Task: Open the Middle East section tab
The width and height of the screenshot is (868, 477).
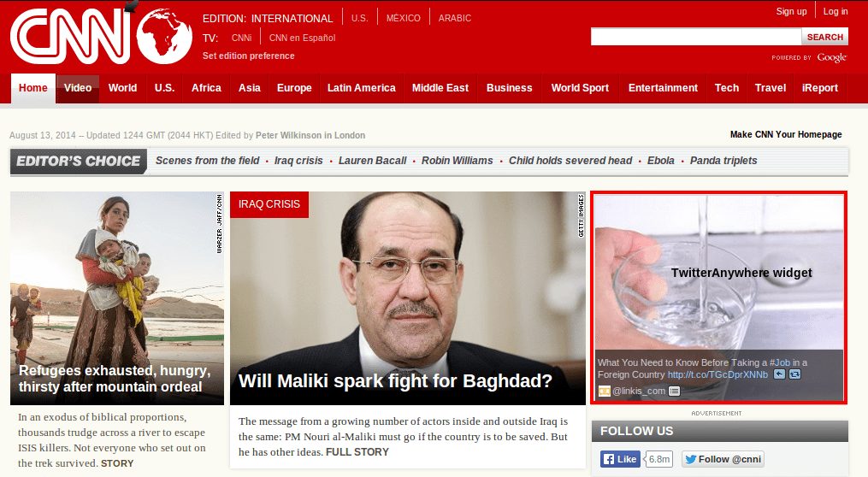Action: tap(440, 88)
